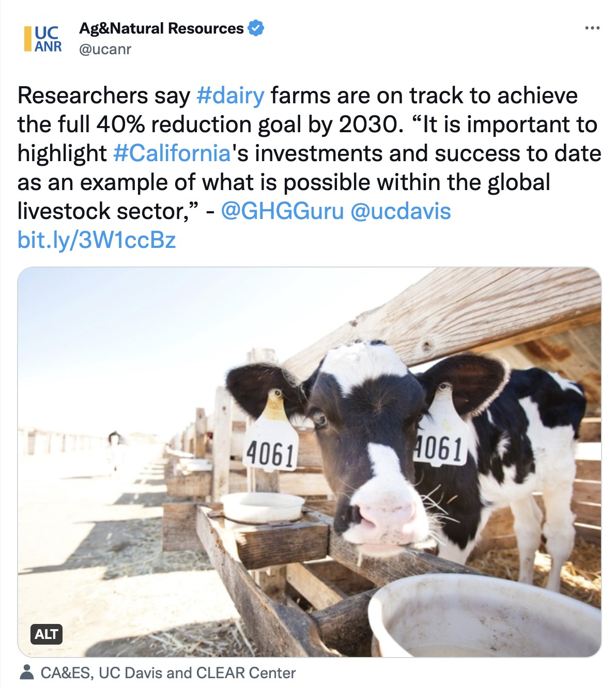Visit the @ucanr handle
The width and height of the screenshot is (616, 688).
point(105,50)
